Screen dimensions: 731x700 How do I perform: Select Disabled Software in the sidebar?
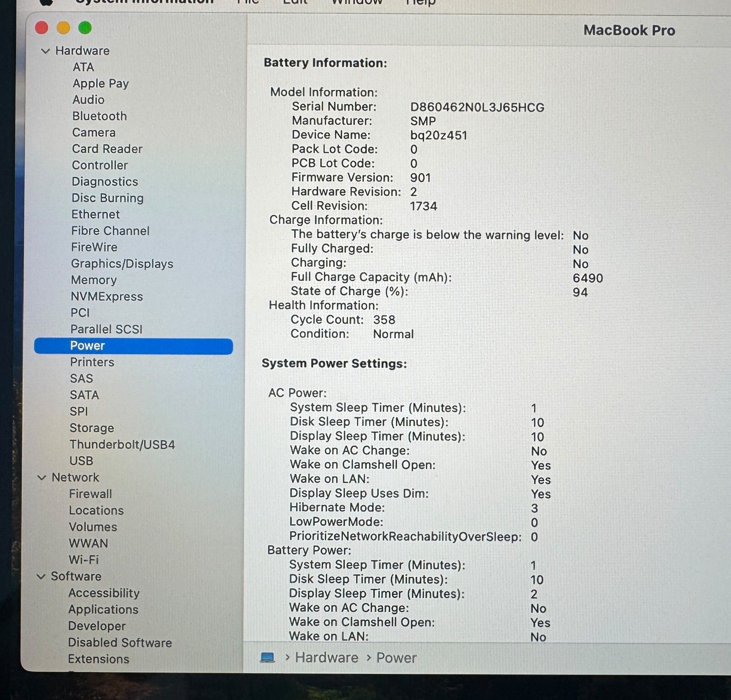point(120,642)
